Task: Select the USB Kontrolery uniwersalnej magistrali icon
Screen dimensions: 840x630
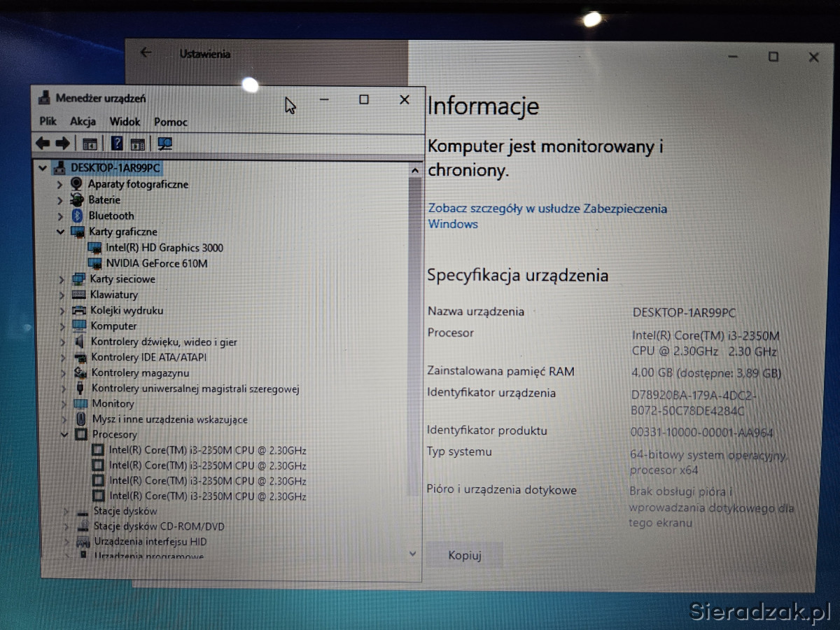Action: [80, 388]
